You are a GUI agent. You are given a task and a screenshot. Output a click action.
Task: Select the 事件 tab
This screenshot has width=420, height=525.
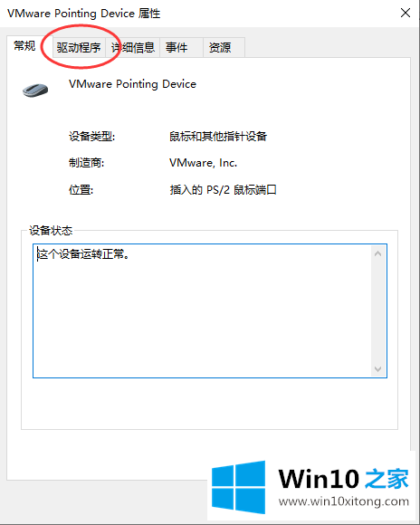[181, 48]
